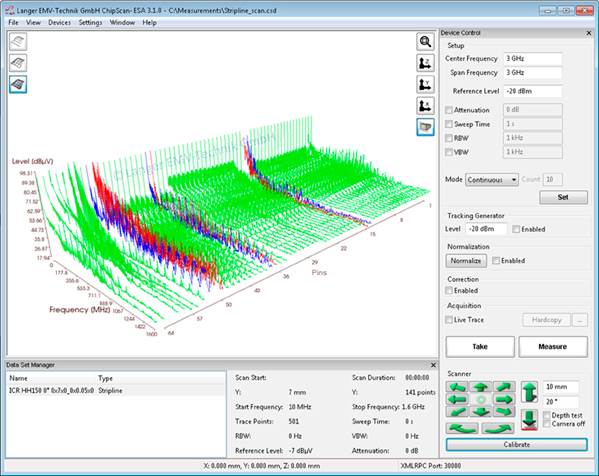Select the Y-axis view icon
This screenshot has height=476, width=599.
[x=425, y=84]
